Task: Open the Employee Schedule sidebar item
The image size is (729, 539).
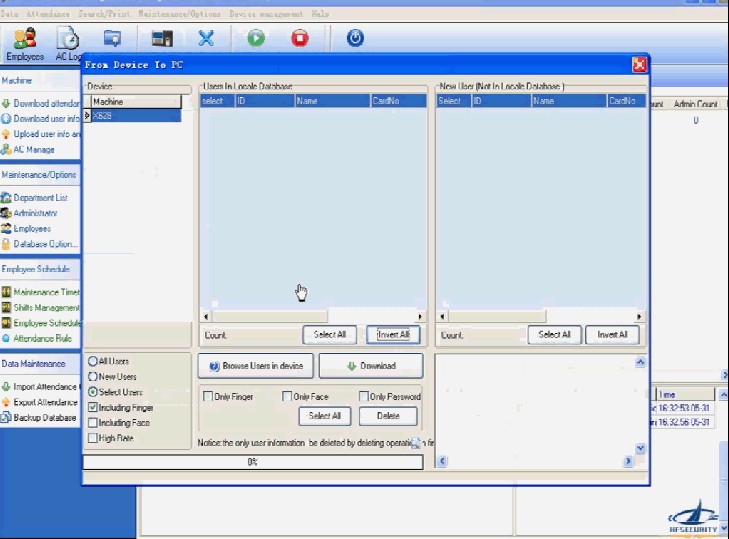Action: tap(41, 323)
